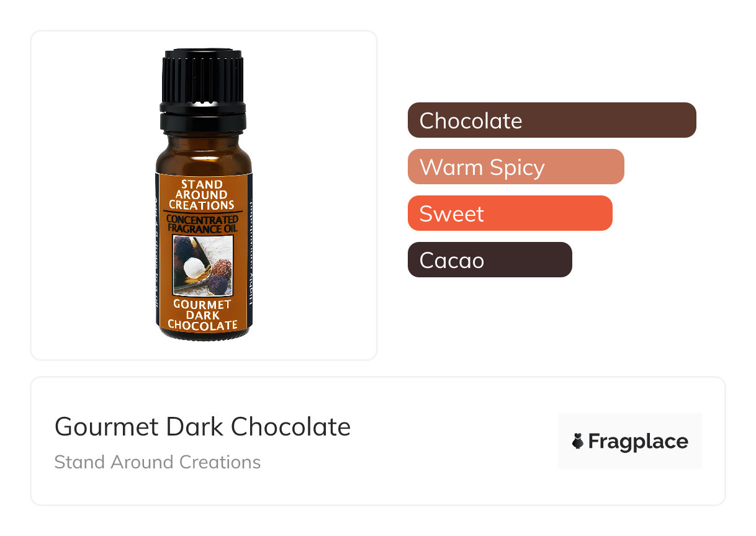Click the amber glass bottle neck
756x536 pixels.
203,143
